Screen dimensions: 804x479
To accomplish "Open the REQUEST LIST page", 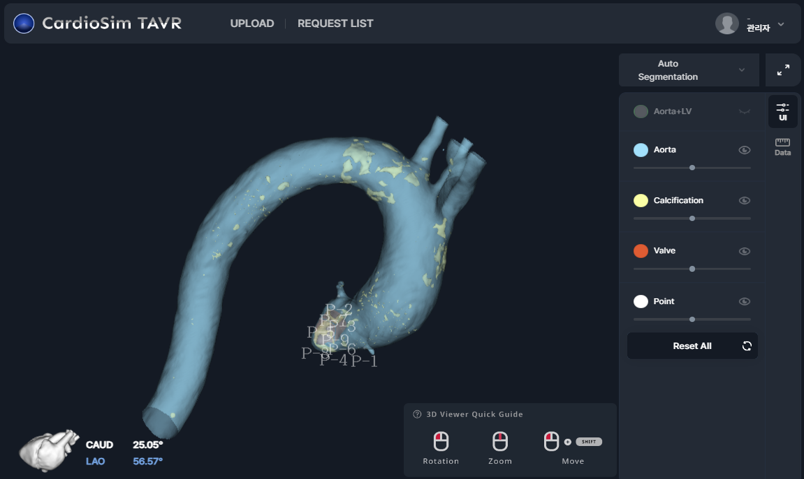I will tap(335, 23).
